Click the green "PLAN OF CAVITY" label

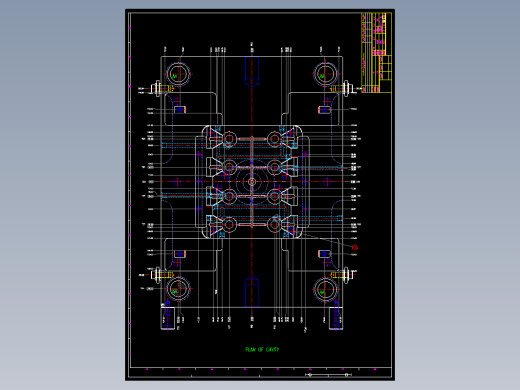(x=262, y=349)
